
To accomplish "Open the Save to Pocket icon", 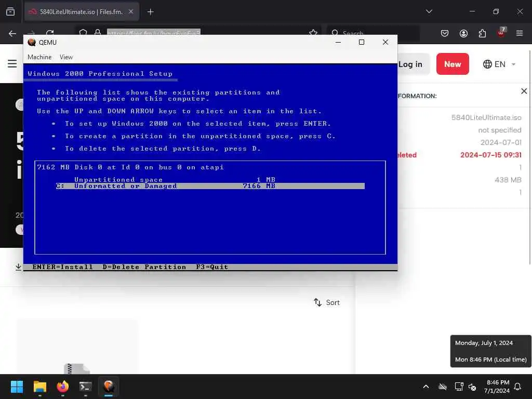I will pyautogui.click(x=445, y=33).
